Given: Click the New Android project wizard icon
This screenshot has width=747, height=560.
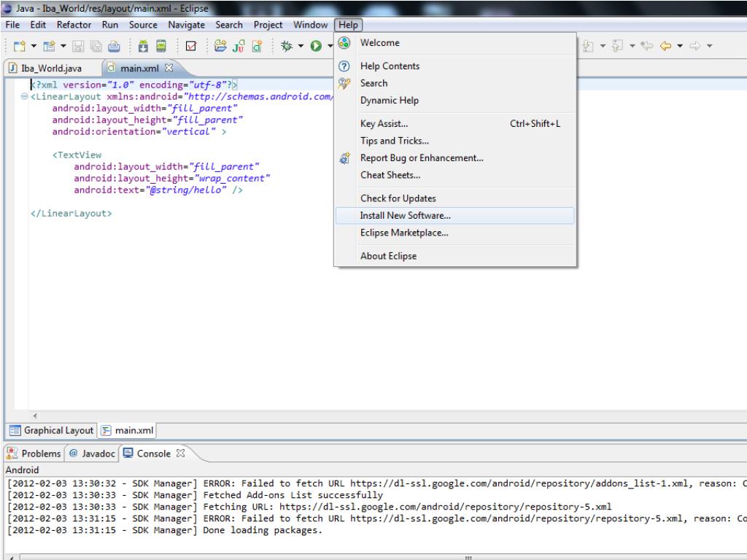Looking at the screenshot, I should [x=220, y=46].
